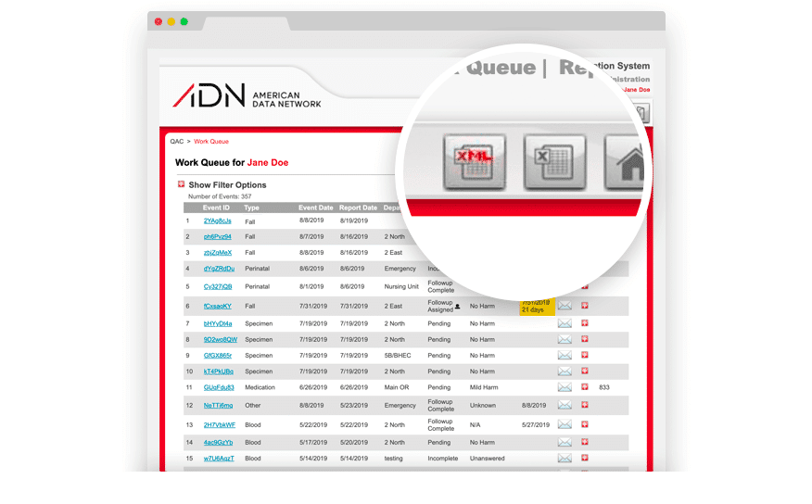The width and height of the screenshot is (812, 504).
Task: Expand Show Filter Options section
Action: pyautogui.click(x=182, y=184)
